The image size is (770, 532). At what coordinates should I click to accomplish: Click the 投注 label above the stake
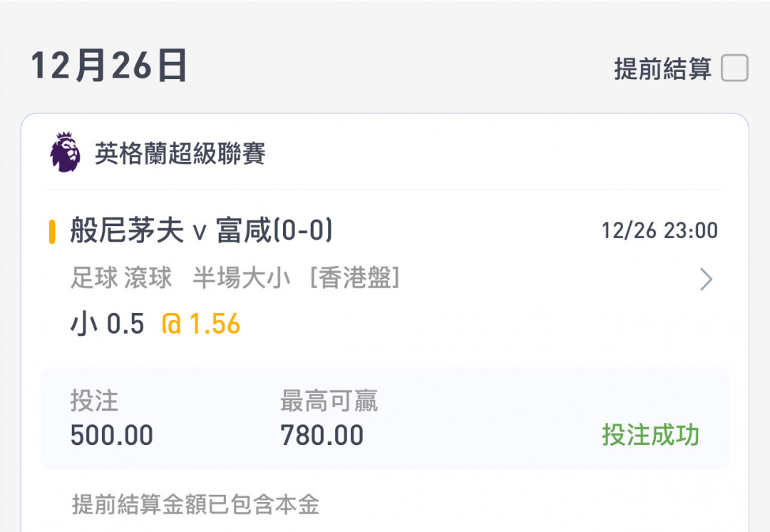(94, 401)
